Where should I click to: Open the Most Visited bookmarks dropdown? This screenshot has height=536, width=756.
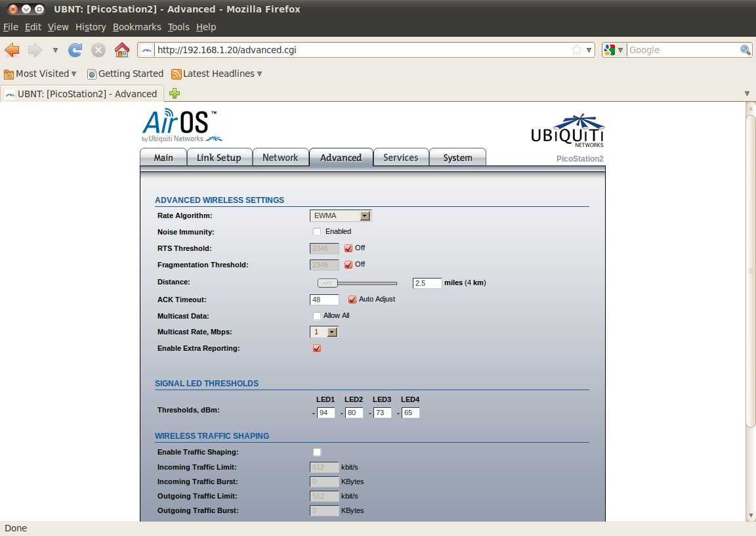point(41,74)
